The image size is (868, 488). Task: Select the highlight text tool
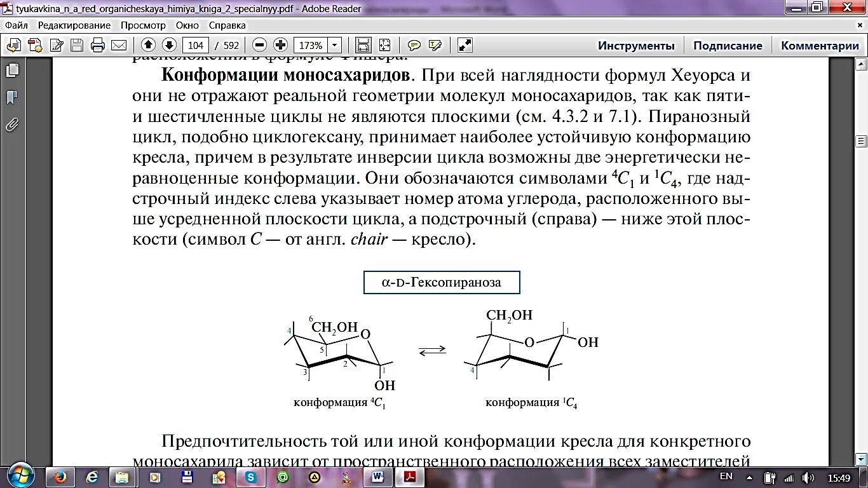pos(435,45)
